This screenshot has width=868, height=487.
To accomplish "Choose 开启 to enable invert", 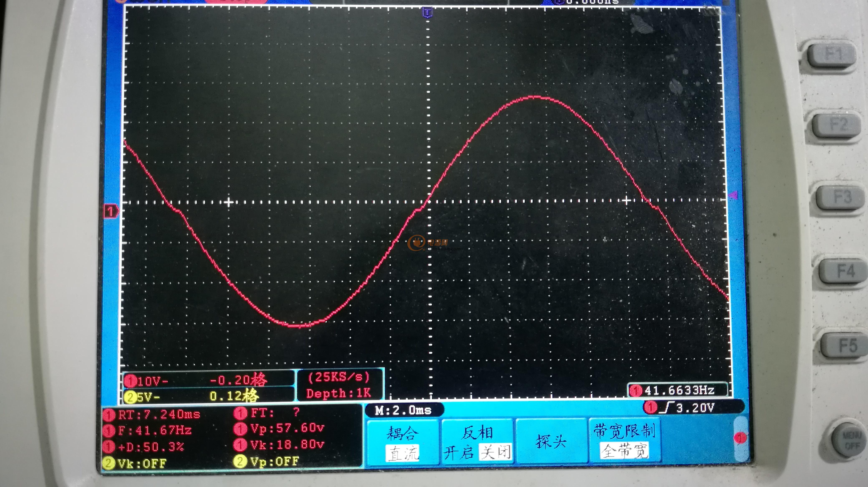I will click(x=459, y=453).
